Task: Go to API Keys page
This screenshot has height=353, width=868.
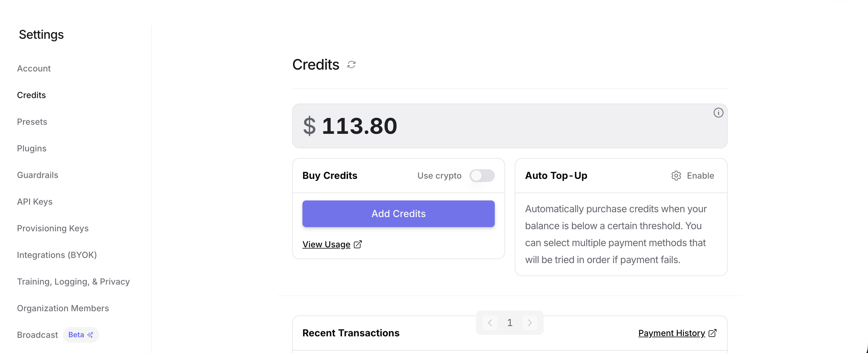Action: (35, 202)
